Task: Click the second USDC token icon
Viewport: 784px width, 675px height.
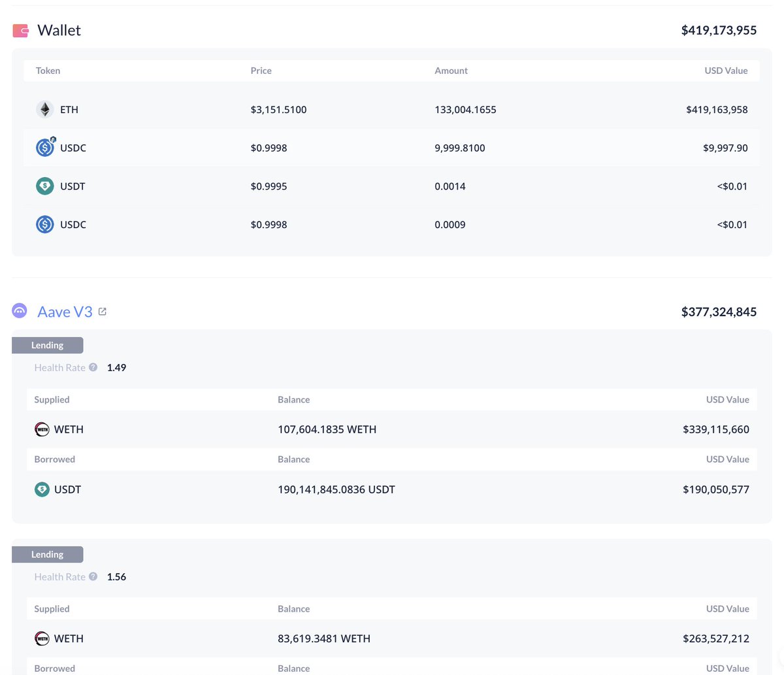Action: [x=44, y=224]
